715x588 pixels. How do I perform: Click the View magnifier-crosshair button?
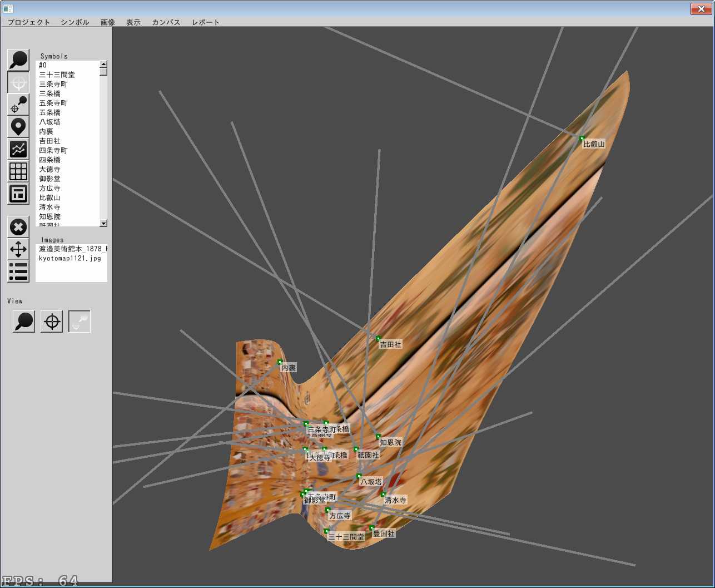tap(80, 322)
